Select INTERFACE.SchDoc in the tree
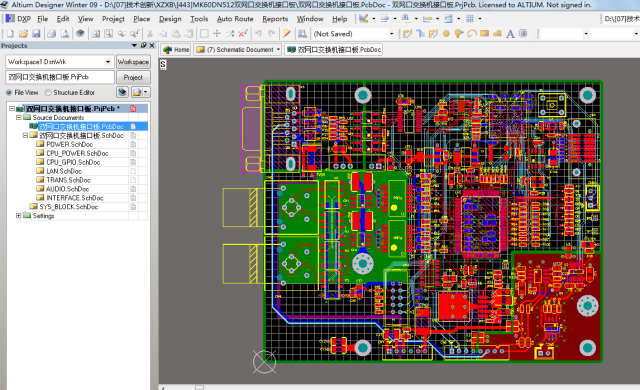The height and width of the screenshot is (390, 640). coord(75,198)
